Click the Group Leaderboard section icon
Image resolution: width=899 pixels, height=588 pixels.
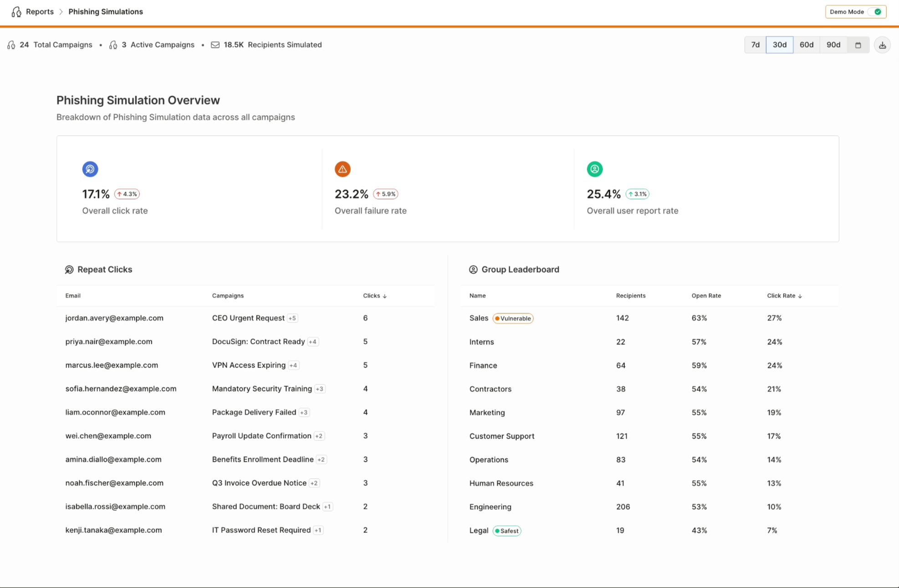pos(473,270)
